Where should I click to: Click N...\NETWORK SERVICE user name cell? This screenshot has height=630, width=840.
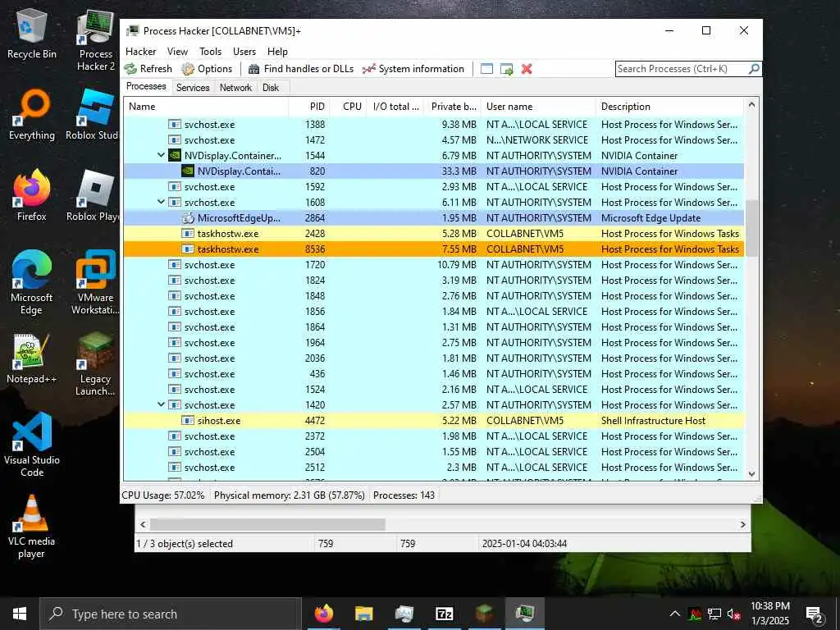tap(536, 139)
